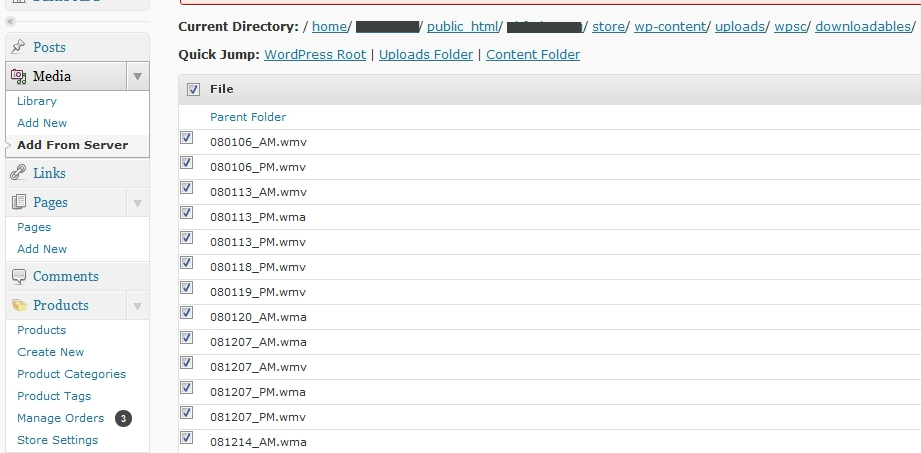Image resolution: width=921 pixels, height=453 pixels.
Task: Click the File column header
Action: (221, 89)
